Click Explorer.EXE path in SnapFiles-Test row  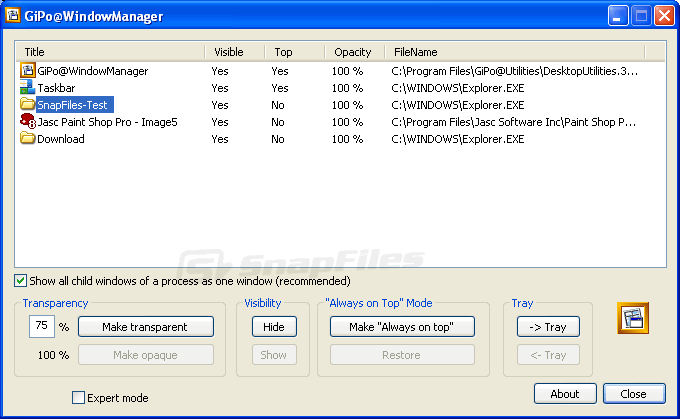tap(458, 105)
